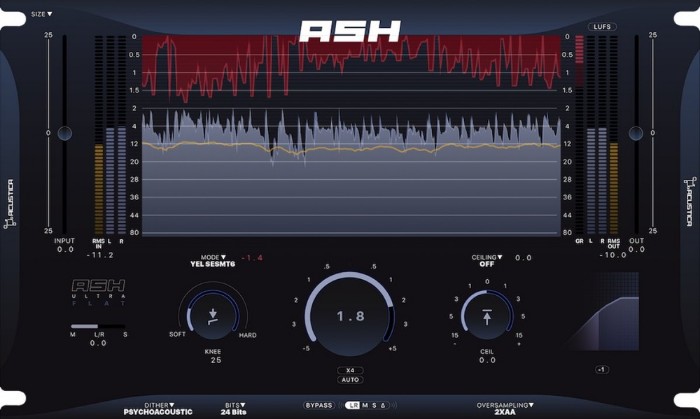
Task: Click the Acustica logo on right edge
Action: point(690,202)
